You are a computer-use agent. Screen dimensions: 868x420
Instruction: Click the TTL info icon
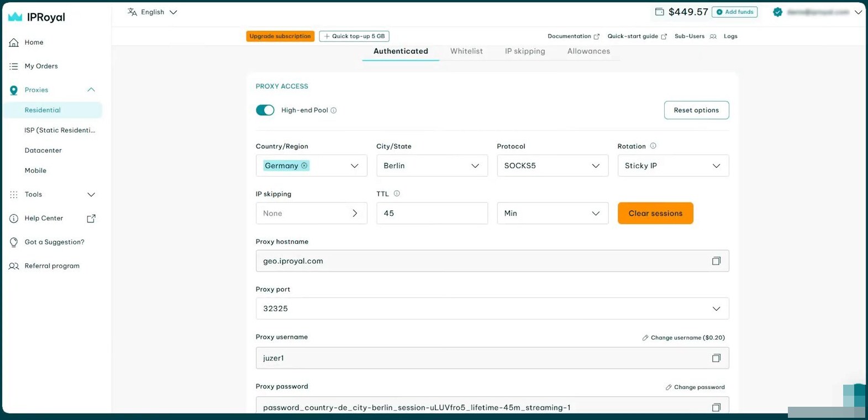[x=397, y=194]
